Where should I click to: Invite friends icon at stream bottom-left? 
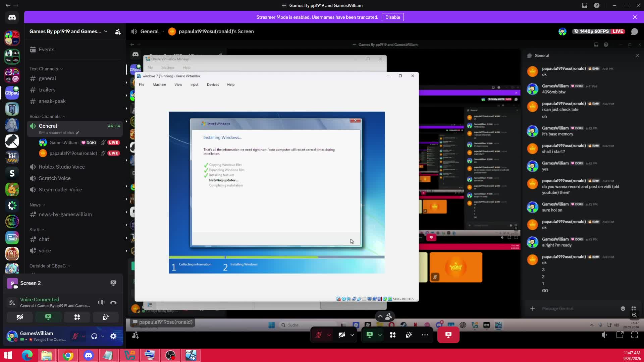pyautogui.click(x=136, y=335)
